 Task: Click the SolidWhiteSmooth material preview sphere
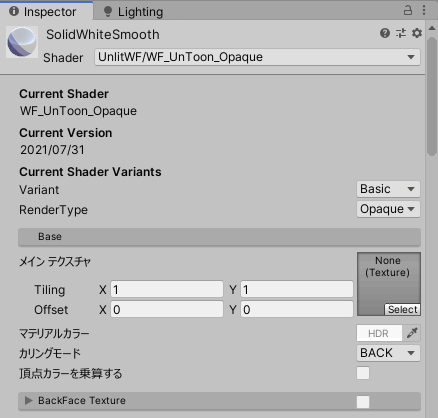[x=22, y=42]
